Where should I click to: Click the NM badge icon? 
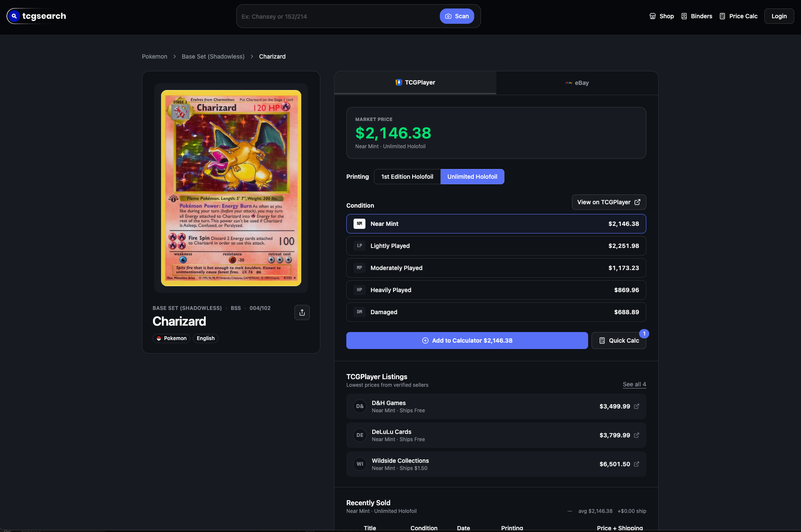tap(359, 224)
